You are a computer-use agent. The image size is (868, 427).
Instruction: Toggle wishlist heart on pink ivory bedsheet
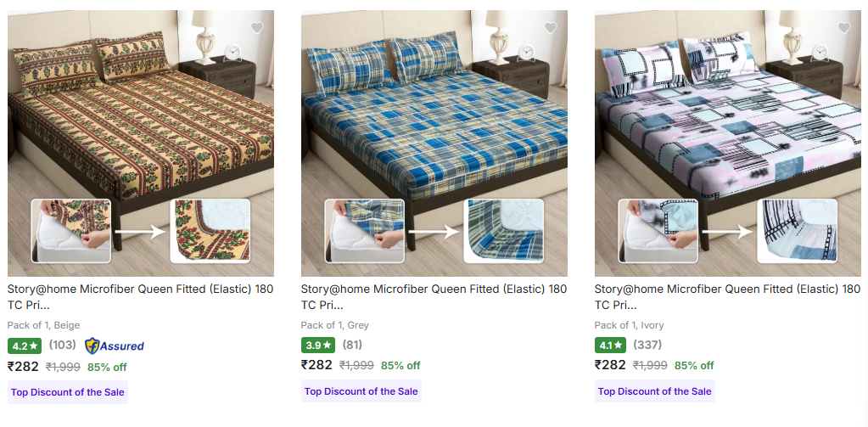[x=843, y=28]
